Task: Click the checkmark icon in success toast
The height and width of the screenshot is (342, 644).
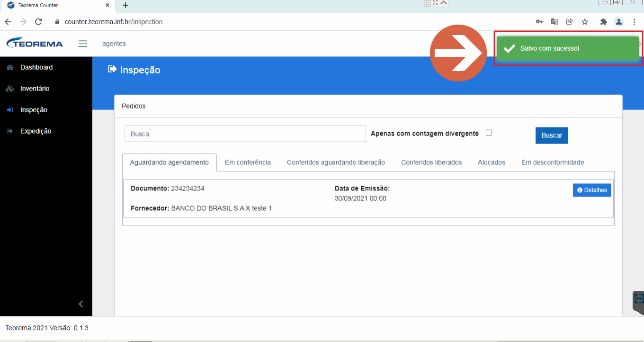Action: [509, 49]
